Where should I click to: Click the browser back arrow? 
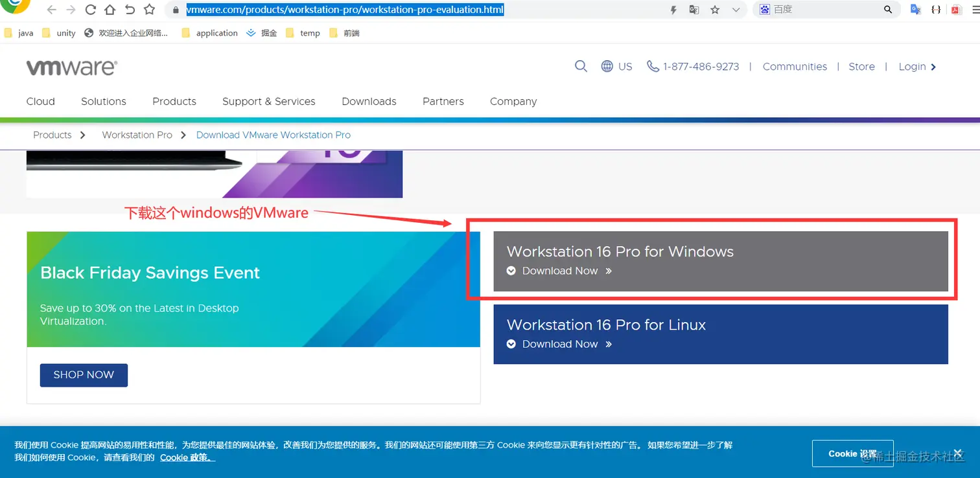pyautogui.click(x=52, y=10)
